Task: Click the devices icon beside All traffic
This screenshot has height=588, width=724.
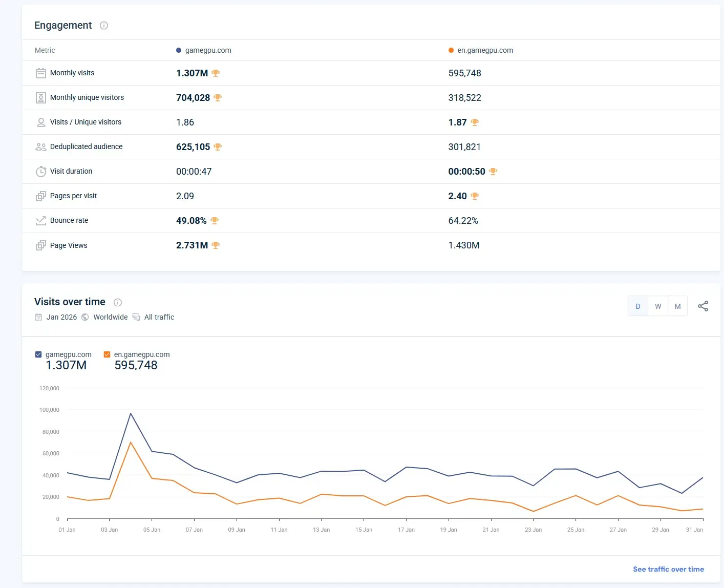Action: (136, 317)
